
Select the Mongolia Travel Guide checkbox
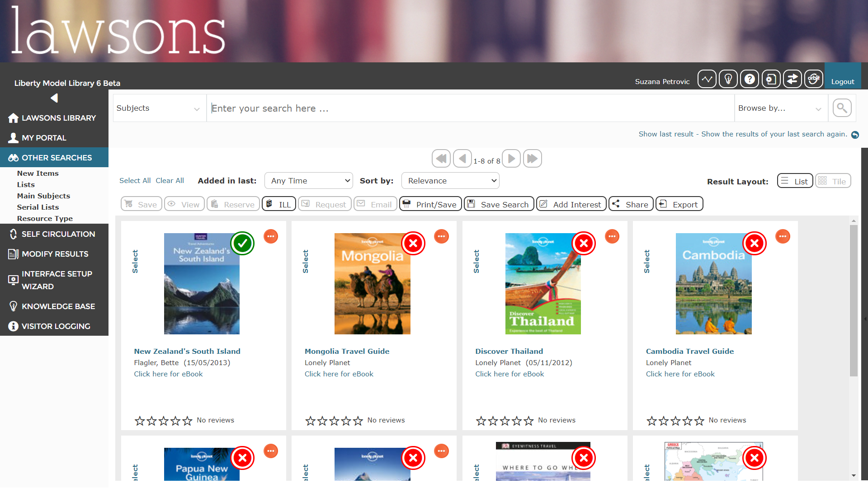tap(413, 243)
